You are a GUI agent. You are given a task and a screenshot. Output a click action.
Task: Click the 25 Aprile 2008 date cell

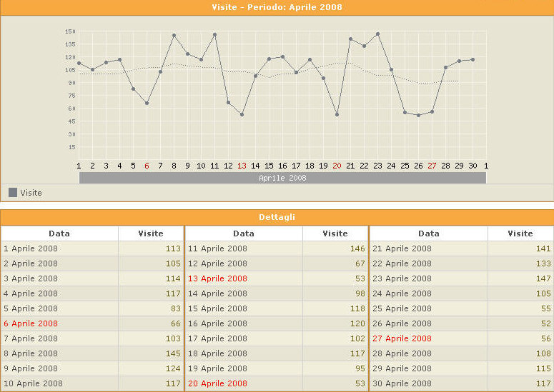[429, 308]
